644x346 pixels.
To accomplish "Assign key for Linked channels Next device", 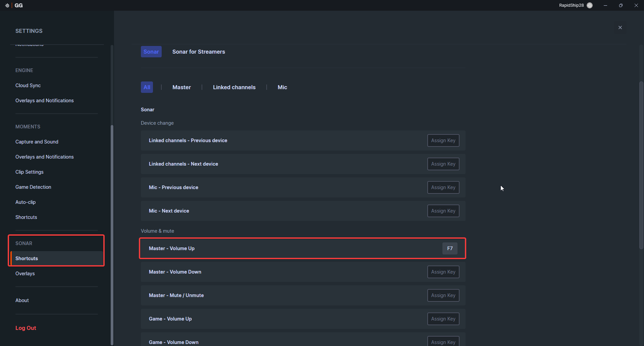I will click(x=443, y=164).
